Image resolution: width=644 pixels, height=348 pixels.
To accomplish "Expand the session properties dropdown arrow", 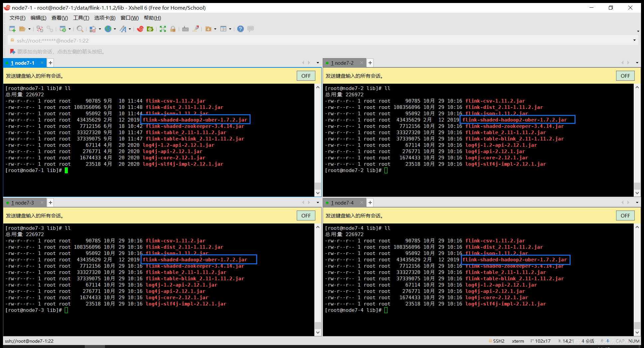I will tap(69, 29).
